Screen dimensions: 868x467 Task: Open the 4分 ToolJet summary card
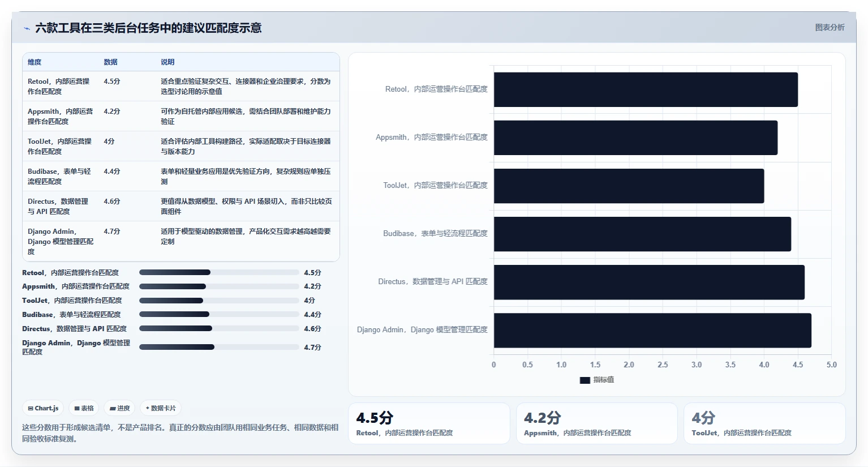[x=764, y=423]
